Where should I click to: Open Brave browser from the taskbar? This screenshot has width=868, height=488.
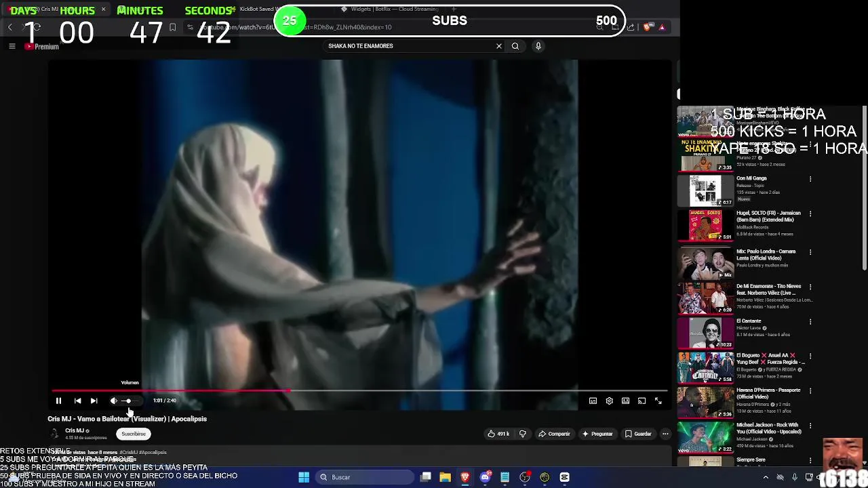(x=465, y=477)
